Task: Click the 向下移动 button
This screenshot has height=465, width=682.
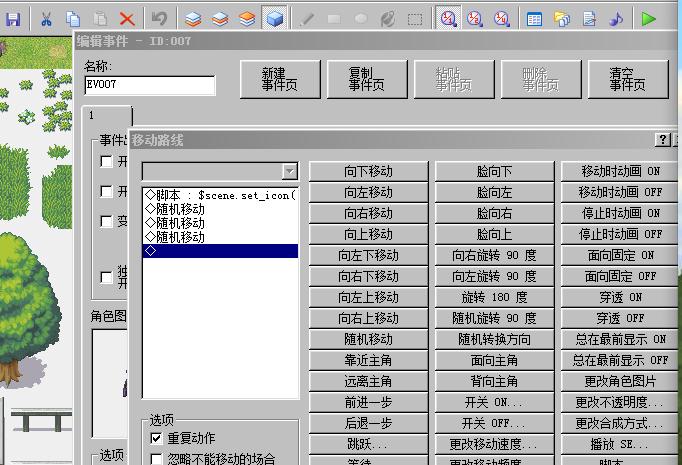Action: tap(368, 171)
